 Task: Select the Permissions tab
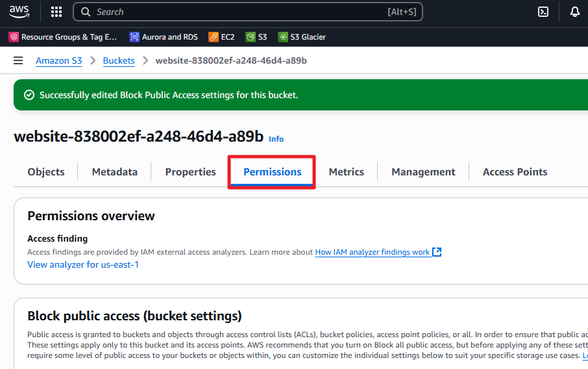point(272,172)
